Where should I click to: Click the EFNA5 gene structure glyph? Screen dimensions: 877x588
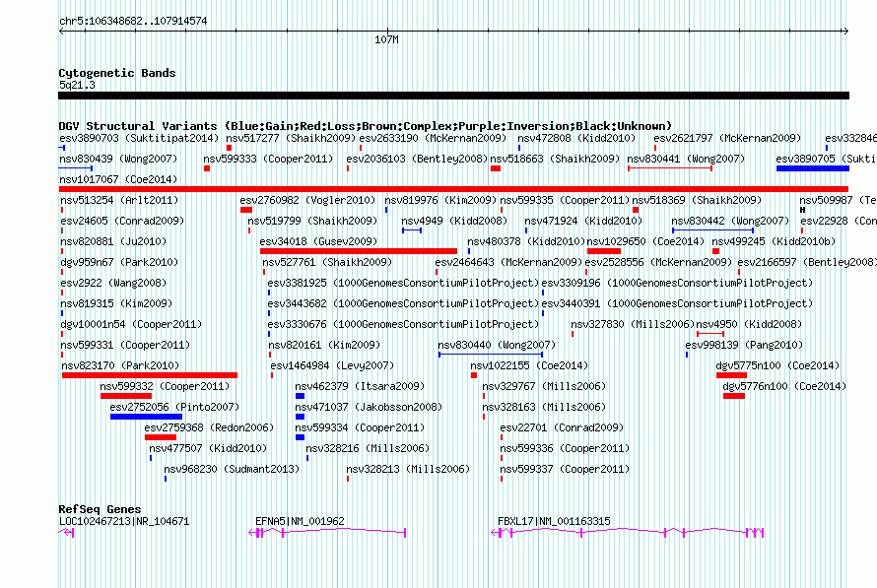click(327, 533)
